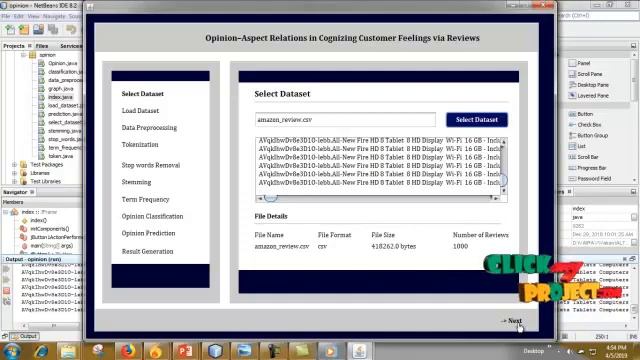Switch to the Projects tab

[14, 46]
